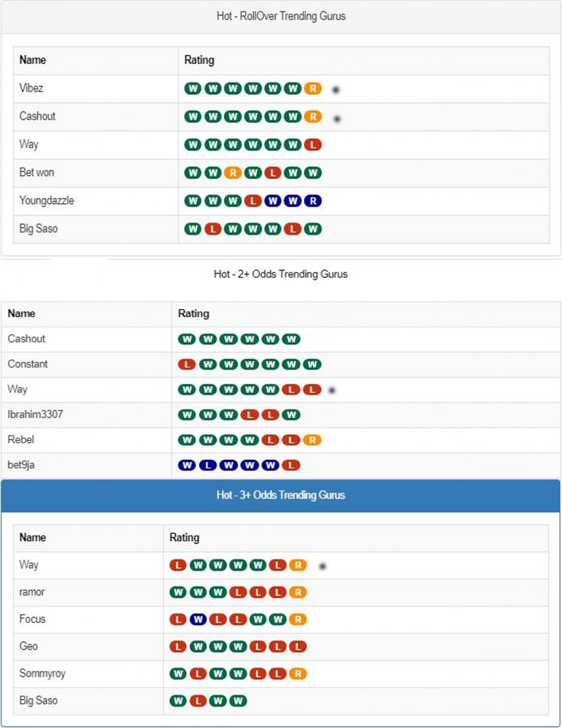The height and width of the screenshot is (728, 562).
Task: Select Way in the 2+ Odds table
Action: pos(17,389)
